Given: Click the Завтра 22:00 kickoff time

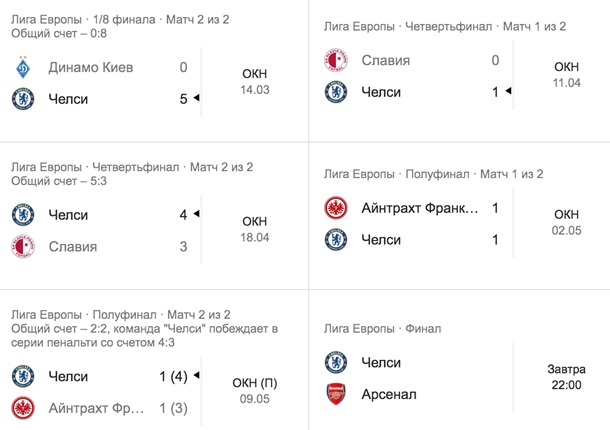Looking at the screenshot, I should point(566,378).
